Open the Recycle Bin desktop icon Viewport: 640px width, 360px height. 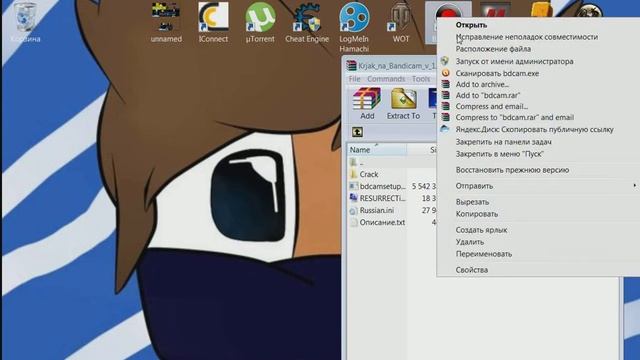tap(25, 22)
